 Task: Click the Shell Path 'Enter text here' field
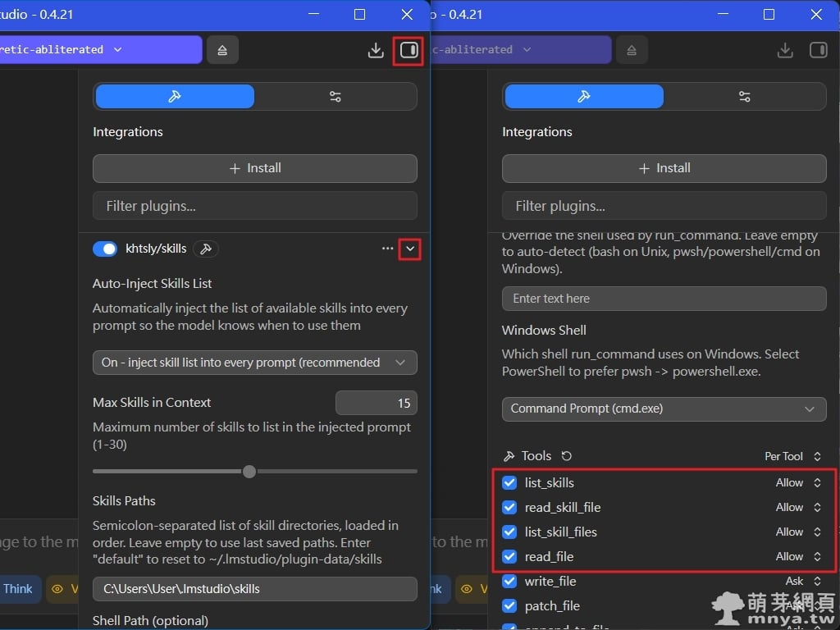[664, 299]
